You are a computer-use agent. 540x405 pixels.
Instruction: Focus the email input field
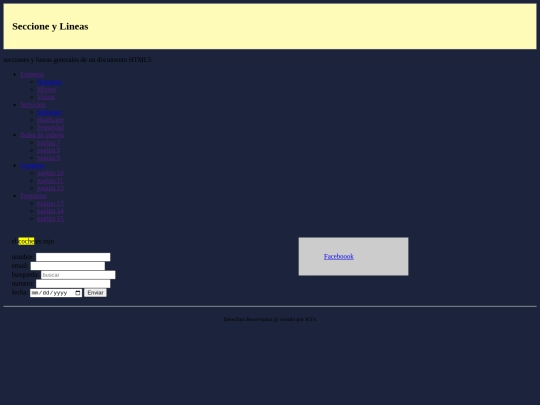point(68,266)
